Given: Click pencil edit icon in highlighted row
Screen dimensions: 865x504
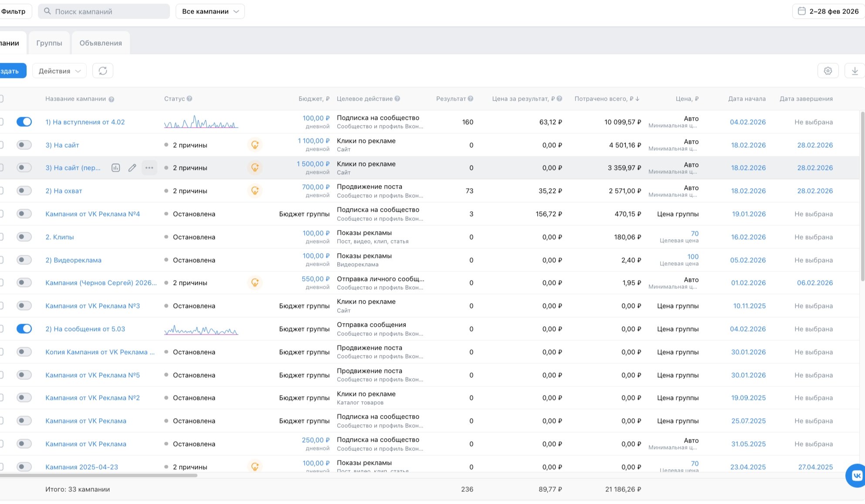Looking at the screenshot, I should click(x=132, y=168).
